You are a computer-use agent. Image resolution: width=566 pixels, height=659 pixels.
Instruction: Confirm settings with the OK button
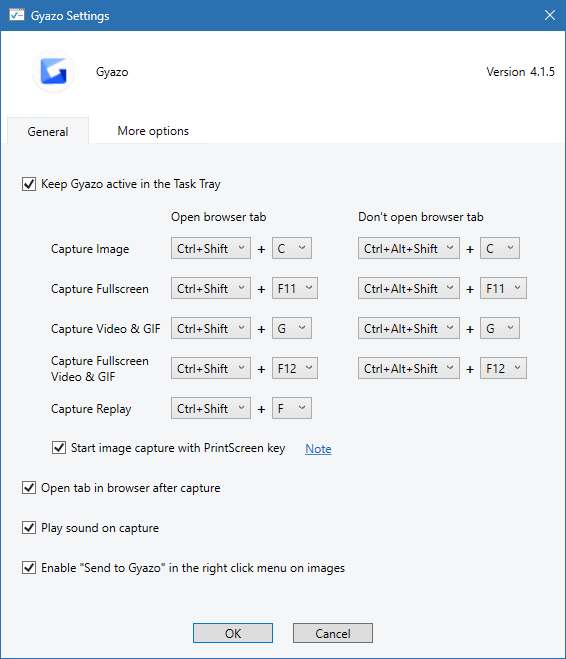pyautogui.click(x=233, y=633)
